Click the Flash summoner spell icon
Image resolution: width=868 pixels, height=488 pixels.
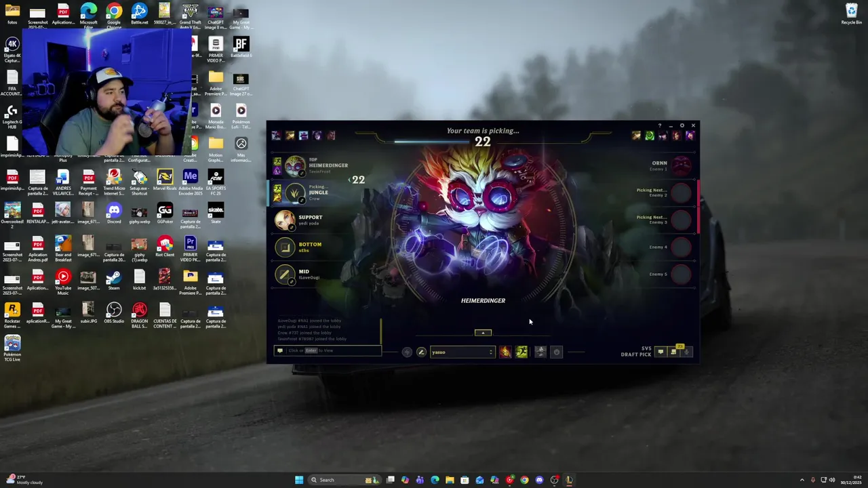point(505,352)
